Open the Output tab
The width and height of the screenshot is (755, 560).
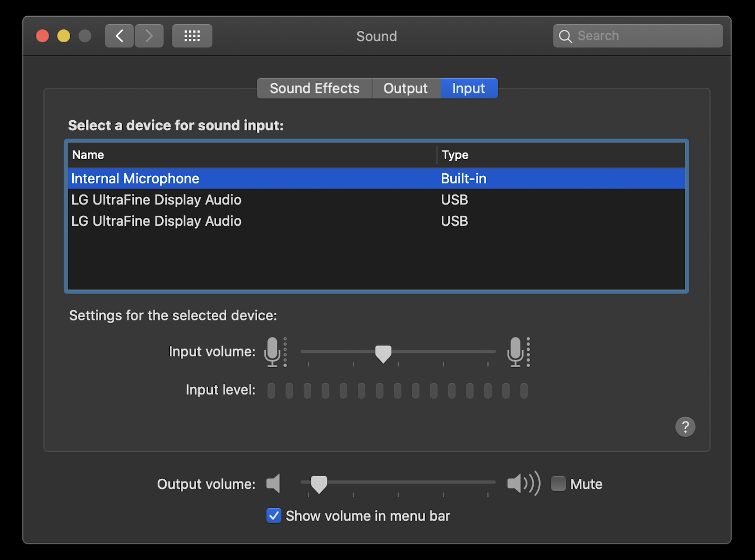(x=405, y=88)
